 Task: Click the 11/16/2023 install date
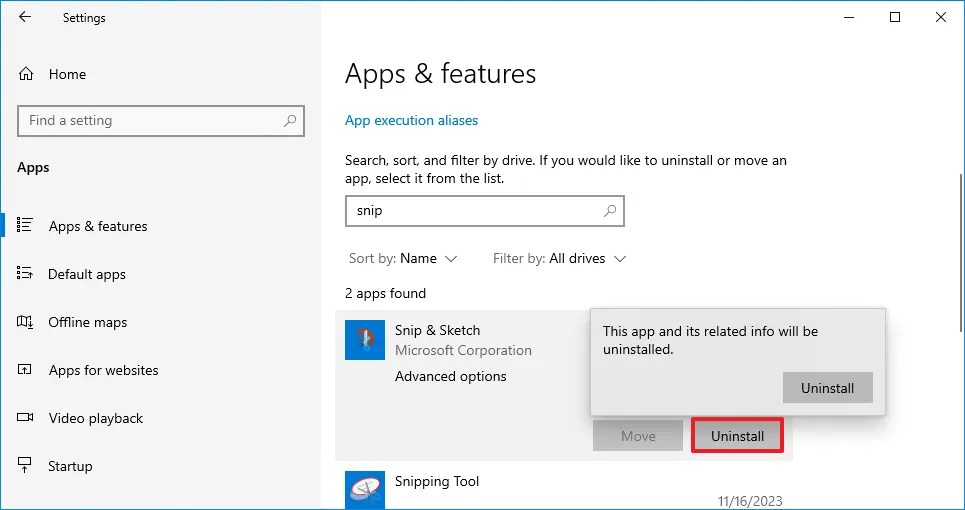(750, 502)
